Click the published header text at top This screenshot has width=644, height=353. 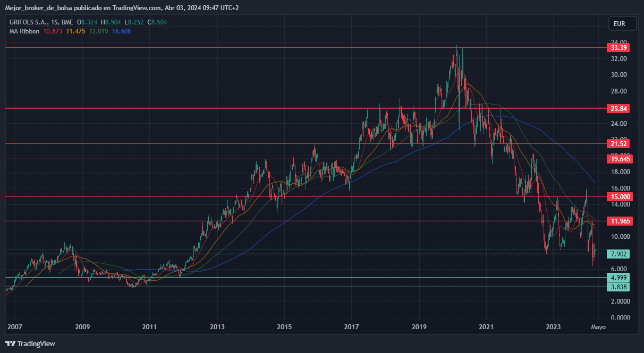[122, 8]
